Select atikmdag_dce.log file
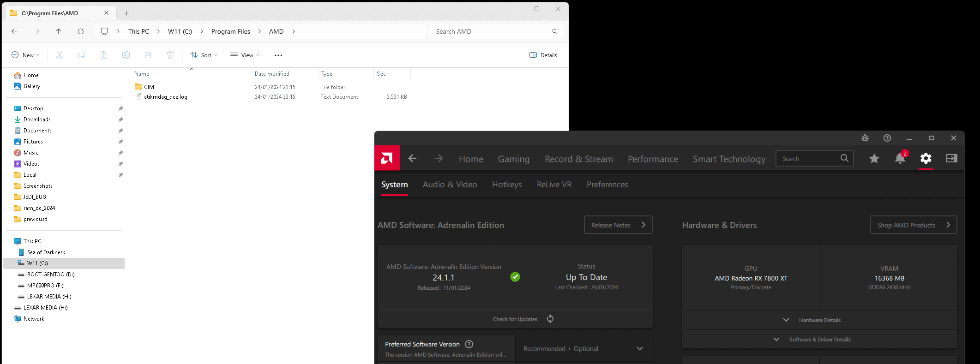This screenshot has width=980, height=364. pyautogui.click(x=165, y=97)
